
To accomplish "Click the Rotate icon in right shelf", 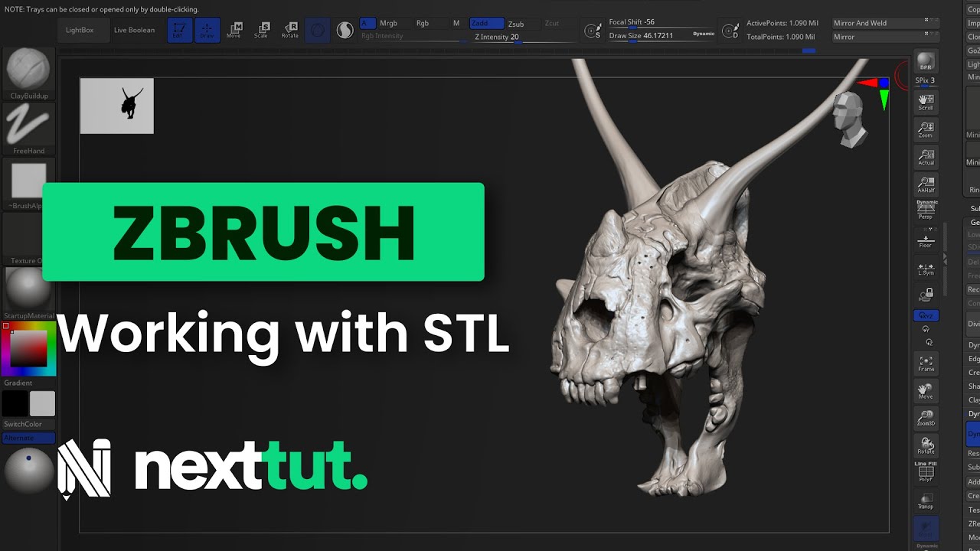I will [x=926, y=446].
